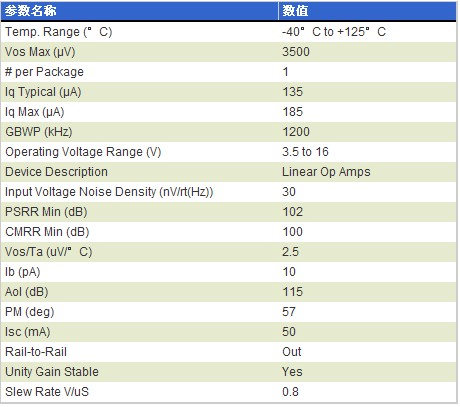Screen dimensions: 460x407
Task: Select the value 100
Action: (292, 232)
